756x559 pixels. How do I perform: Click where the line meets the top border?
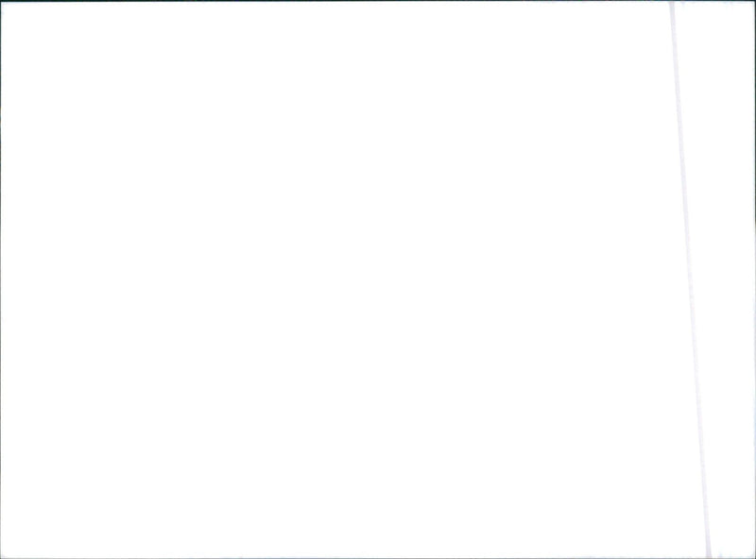pyautogui.click(x=671, y=3)
